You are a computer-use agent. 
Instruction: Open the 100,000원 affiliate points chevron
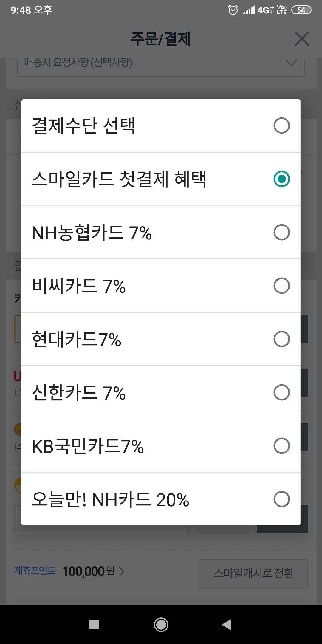pyautogui.click(x=121, y=572)
